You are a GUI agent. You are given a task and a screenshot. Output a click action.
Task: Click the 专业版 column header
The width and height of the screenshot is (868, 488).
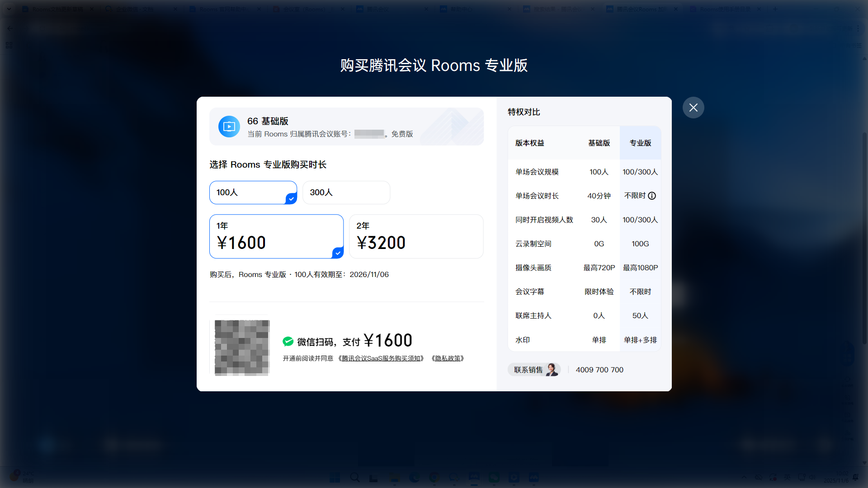640,143
